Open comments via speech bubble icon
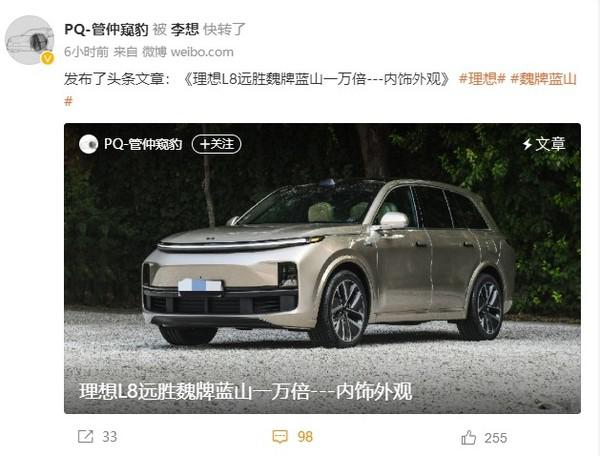Image resolution: width=600 pixels, height=456 pixels. tap(280, 436)
